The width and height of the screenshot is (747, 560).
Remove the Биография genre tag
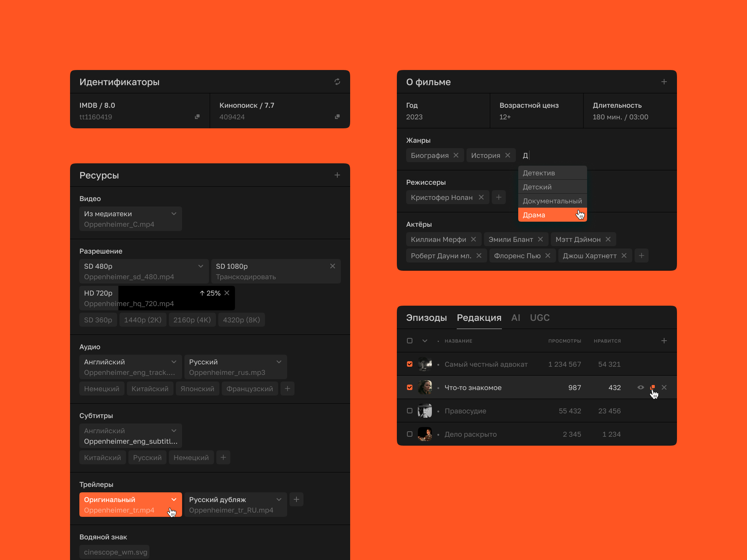[x=456, y=155]
